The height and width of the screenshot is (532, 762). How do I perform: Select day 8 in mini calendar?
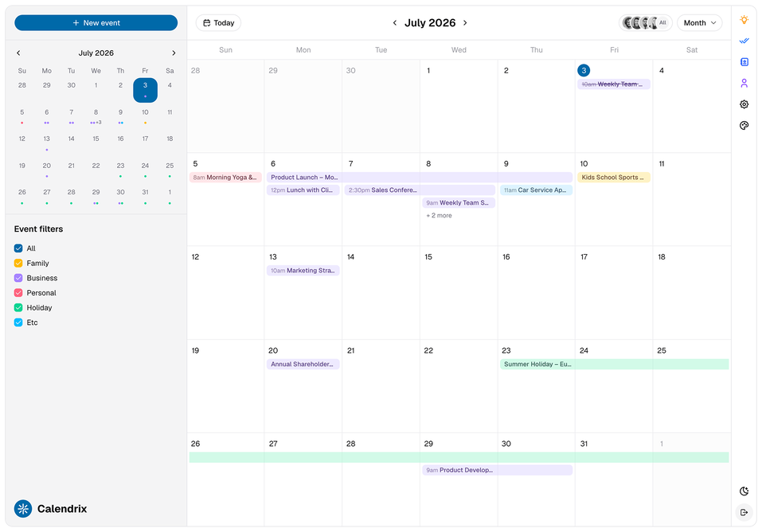(96, 116)
